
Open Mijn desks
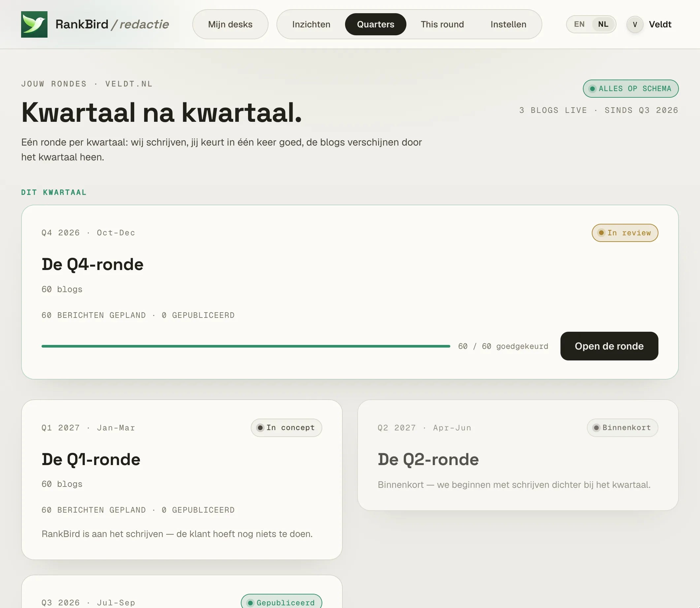230,24
